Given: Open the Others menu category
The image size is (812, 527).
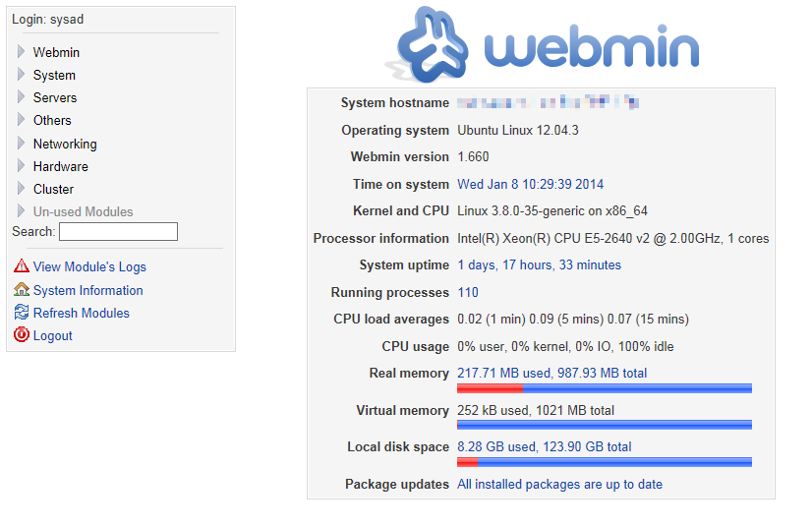Looking at the screenshot, I should pos(52,120).
